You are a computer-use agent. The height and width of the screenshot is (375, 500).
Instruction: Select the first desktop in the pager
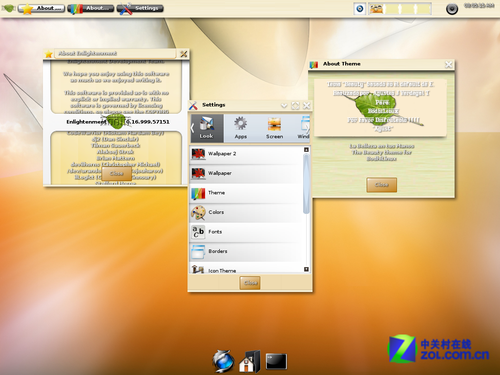click(376, 9)
